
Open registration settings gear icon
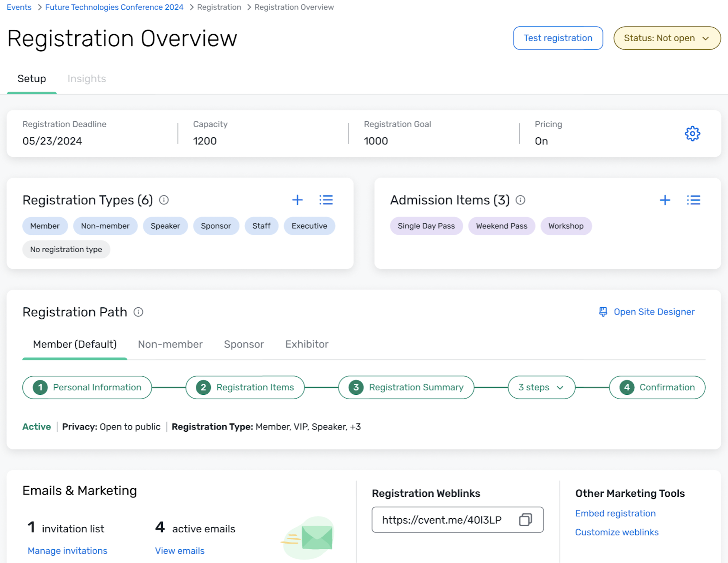pyautogui.click(x=692, y=134)
